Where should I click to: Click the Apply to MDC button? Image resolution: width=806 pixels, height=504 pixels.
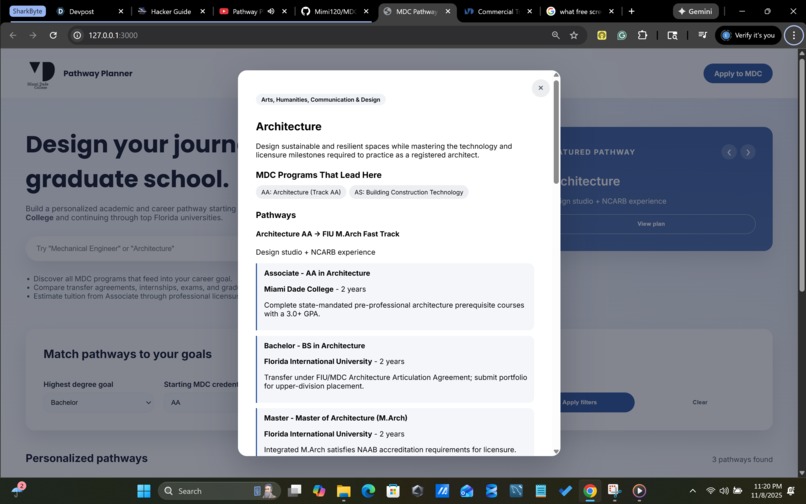click(738, 74)
